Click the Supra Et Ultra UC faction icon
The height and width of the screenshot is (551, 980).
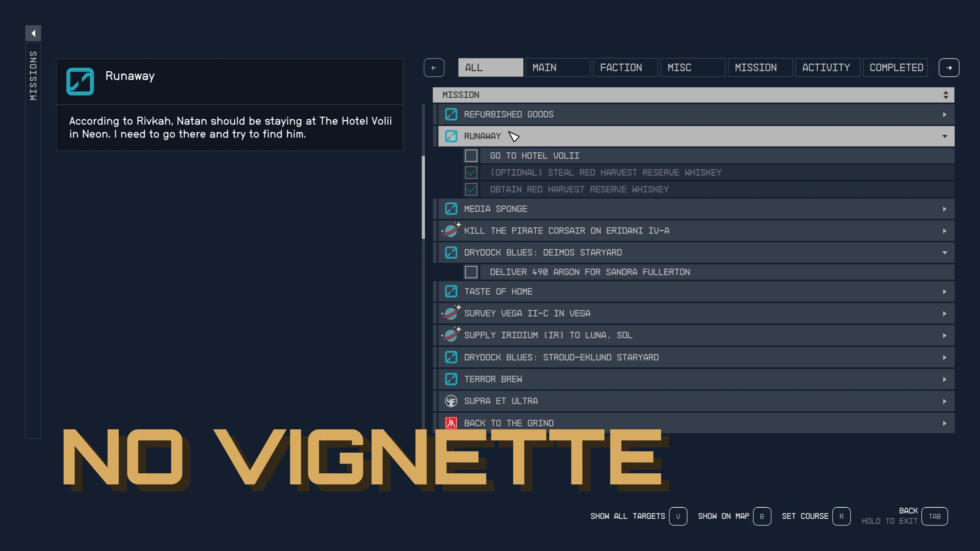tap(451, 401)
